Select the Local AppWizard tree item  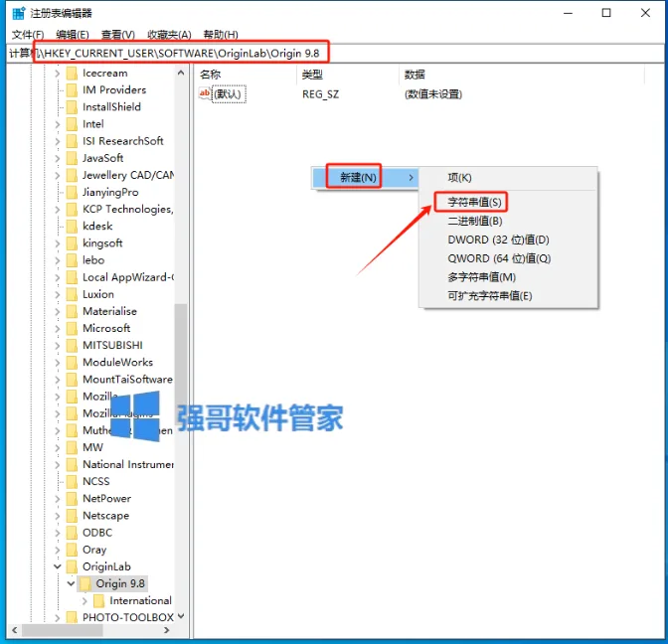click(x=128, y=277)
